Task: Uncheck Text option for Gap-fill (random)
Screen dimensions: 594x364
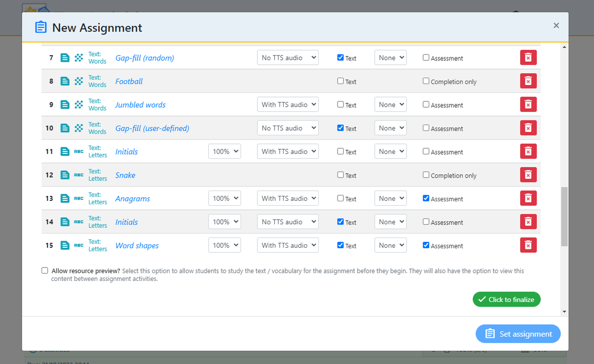Action: coord(341,57)
